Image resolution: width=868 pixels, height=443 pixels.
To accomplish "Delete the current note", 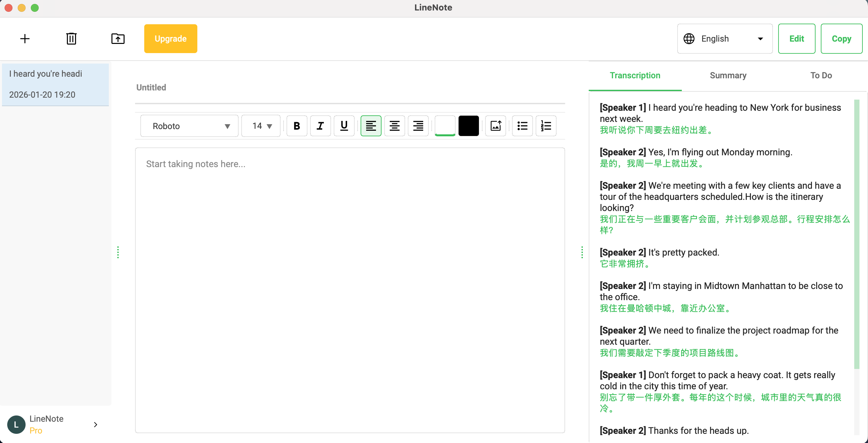I will 71,38.
